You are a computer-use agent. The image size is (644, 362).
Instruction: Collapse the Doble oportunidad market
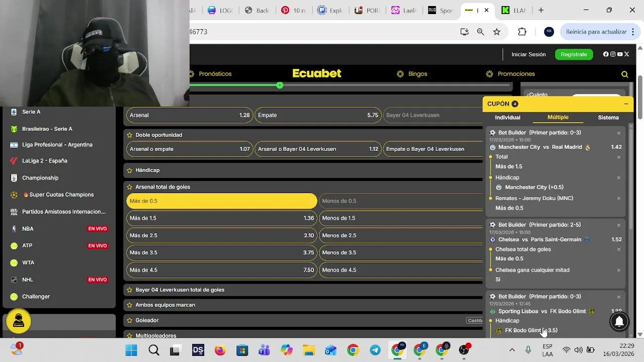[x=303, y=135]
